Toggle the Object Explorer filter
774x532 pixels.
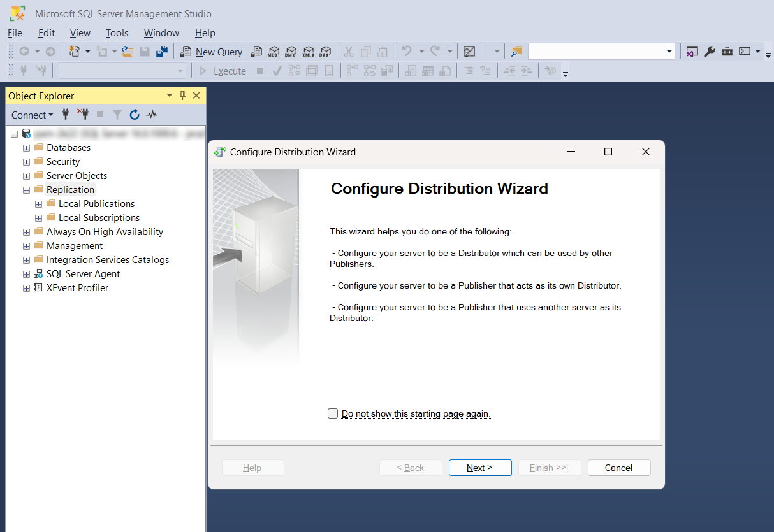[x=118, y=115]
